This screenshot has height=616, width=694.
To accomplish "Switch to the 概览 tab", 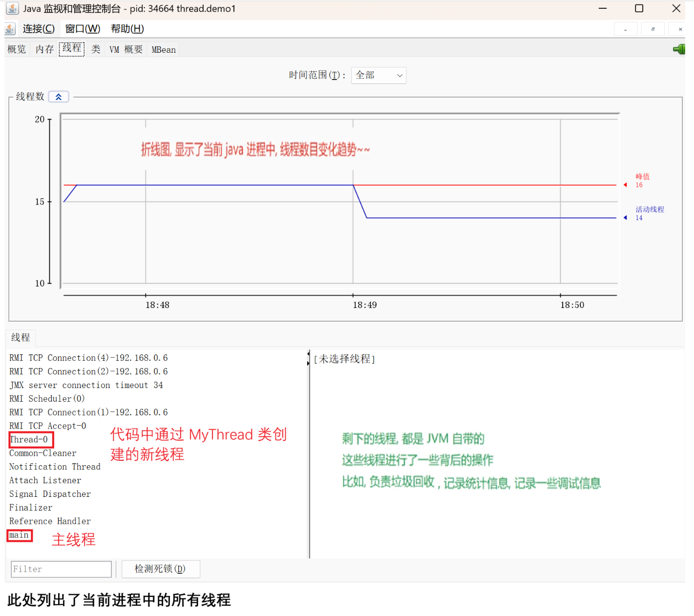I will [17, 49].
